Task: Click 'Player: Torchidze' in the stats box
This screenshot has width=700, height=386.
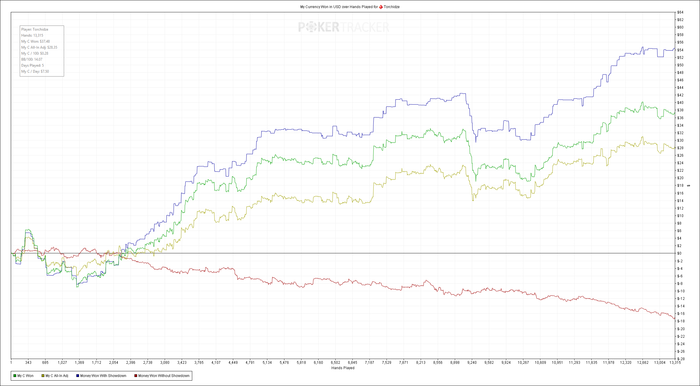Action: point(34,29)
